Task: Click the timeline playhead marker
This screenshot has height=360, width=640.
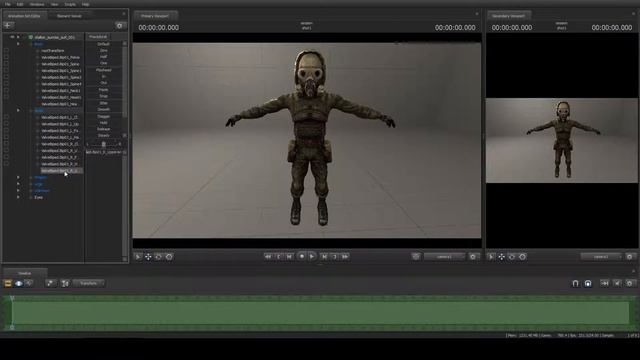Action: click(12, 298)
